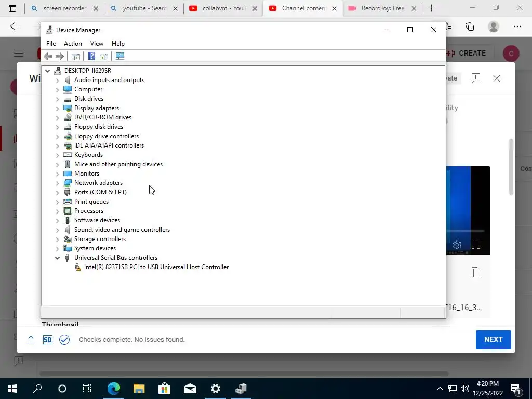
Task: Expand the Ports (COM & LPT) category
Action: [x=57, y=192]
